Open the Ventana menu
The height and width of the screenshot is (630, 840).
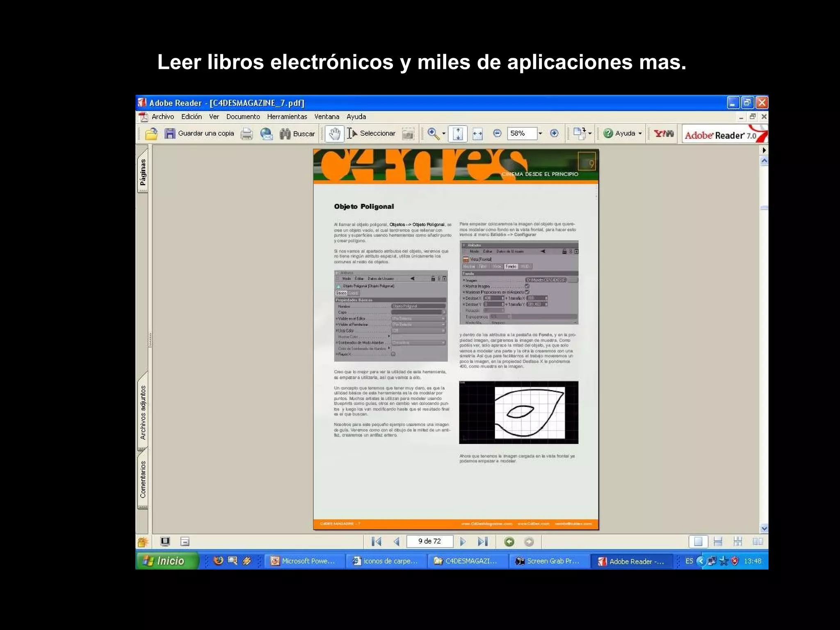click(x=327, y=116)
